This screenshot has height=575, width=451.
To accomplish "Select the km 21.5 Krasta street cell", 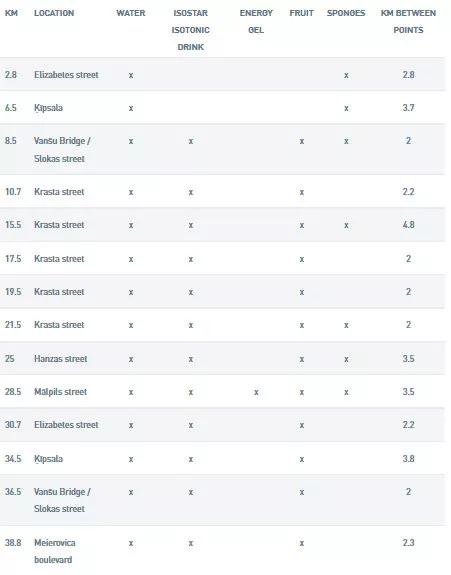I will pos(59,325).
